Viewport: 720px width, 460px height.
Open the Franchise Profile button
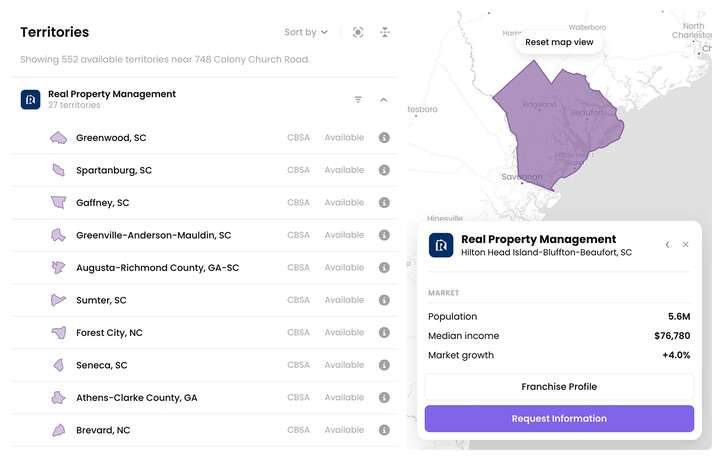click(559, 387)
